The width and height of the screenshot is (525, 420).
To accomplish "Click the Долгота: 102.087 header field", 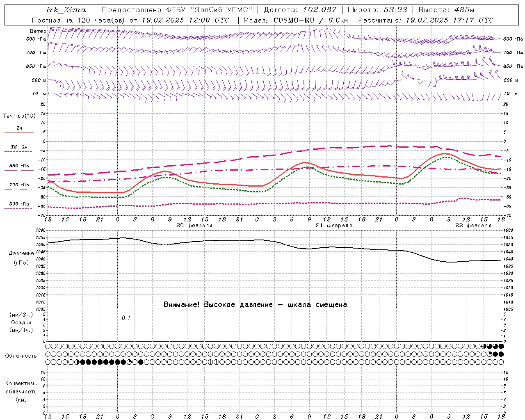I will [300, 10].
